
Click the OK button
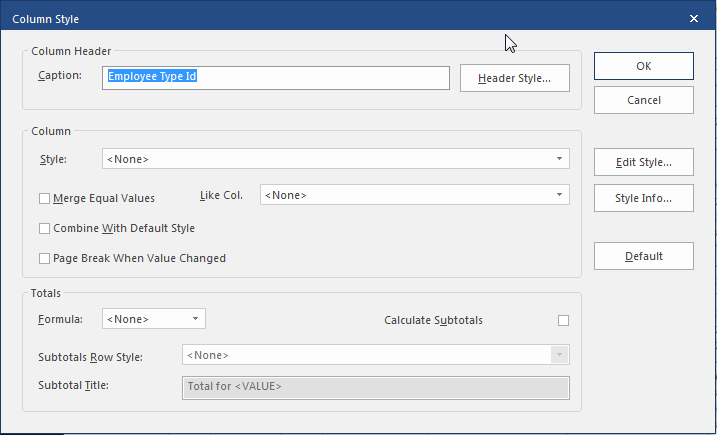[x=643, y=66]
